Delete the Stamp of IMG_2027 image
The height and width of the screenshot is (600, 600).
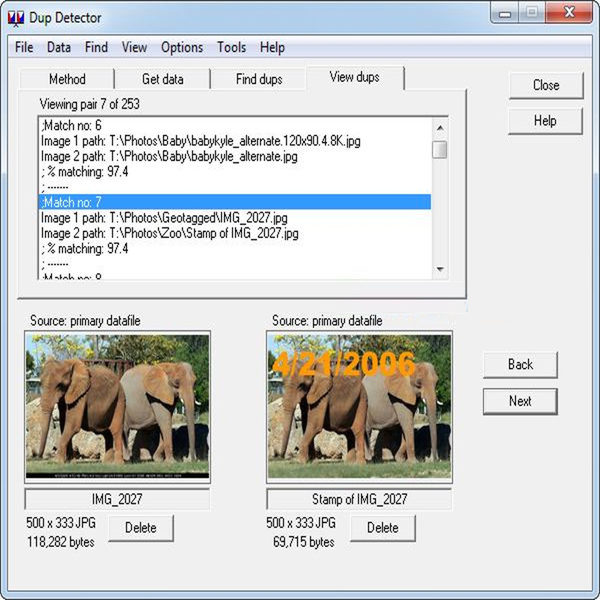coord(383,528)
